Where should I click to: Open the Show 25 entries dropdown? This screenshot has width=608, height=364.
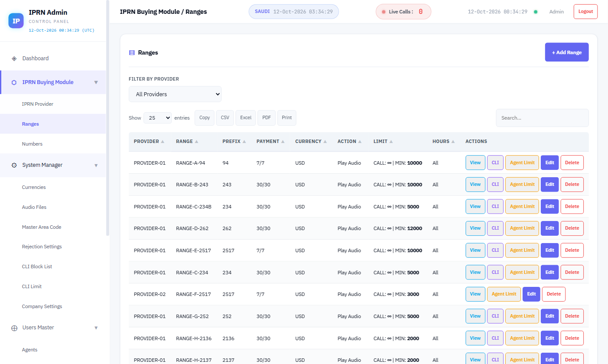pos(157,117)
